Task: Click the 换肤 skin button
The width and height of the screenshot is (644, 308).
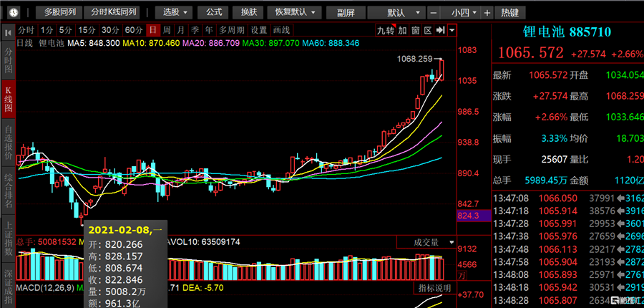Action: [x=249, y=12]
